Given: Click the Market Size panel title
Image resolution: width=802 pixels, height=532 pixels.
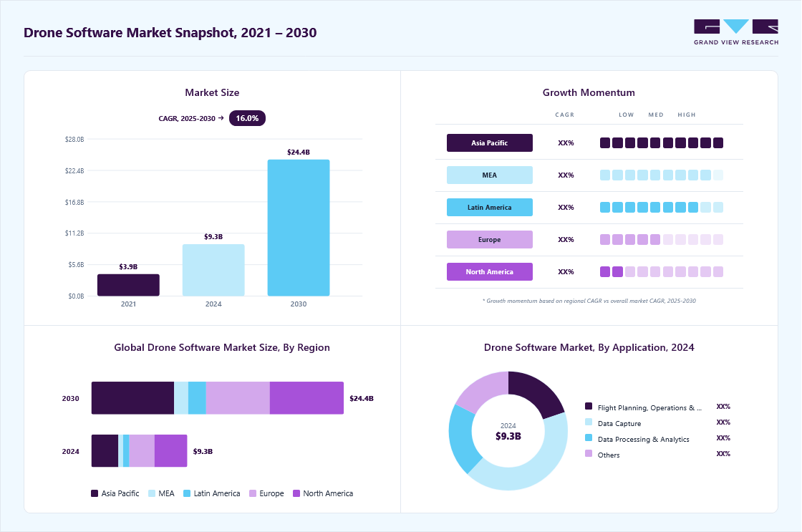Looking at the screenshot, I should pos(212,92).
